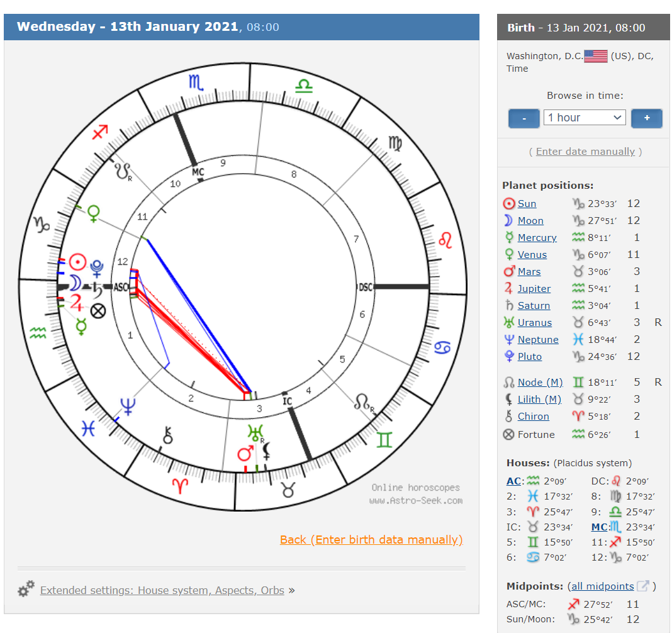Screen dimensions: 672x633
Task: Click the Leo sign on the chart wheel
Action: pos(445,240)
